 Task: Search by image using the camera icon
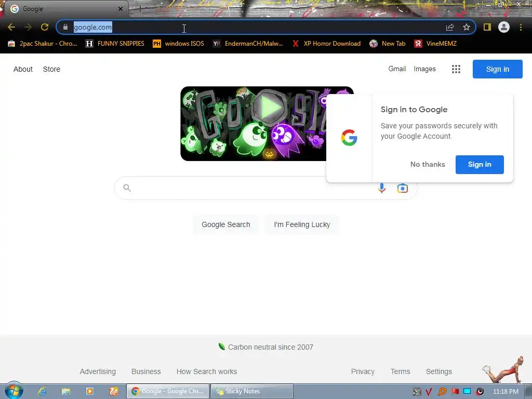[403, 188]
